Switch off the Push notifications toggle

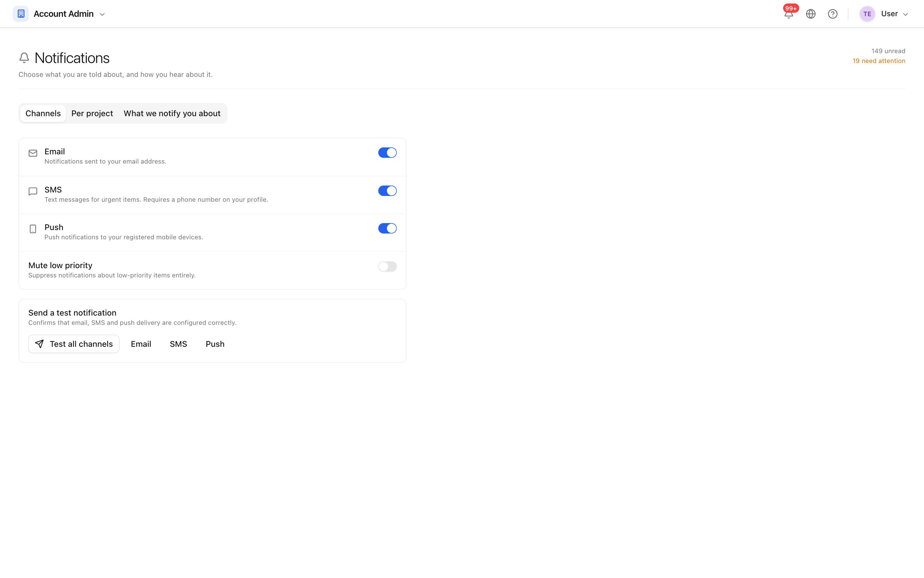(x=387, y=228)
